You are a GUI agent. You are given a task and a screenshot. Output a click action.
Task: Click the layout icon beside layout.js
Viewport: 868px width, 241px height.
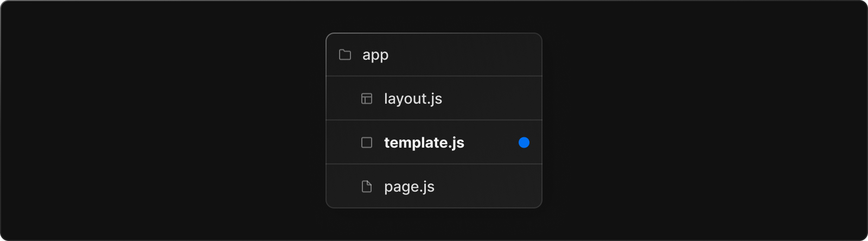click(367, 99)
